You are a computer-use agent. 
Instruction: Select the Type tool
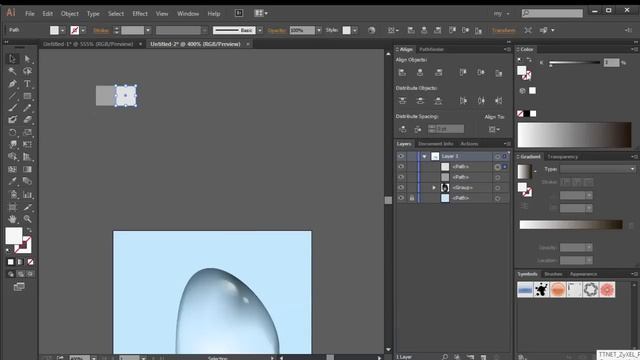pyautogui.click(x=27, y=84)
